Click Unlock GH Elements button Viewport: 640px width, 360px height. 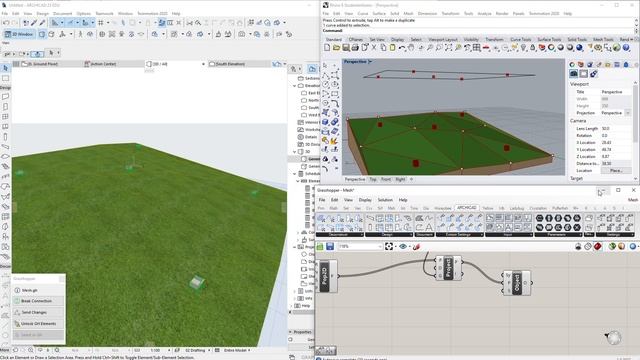(38, 324)
